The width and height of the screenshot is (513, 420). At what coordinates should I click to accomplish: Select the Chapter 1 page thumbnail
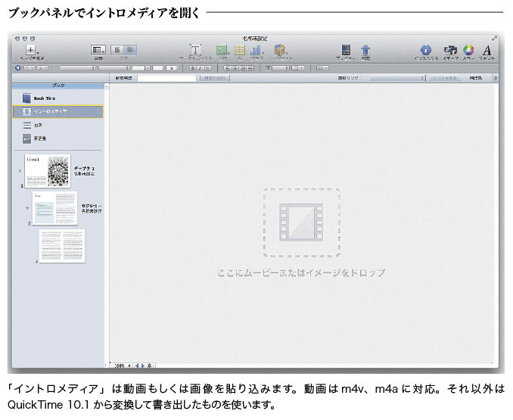tap(48, 171)
